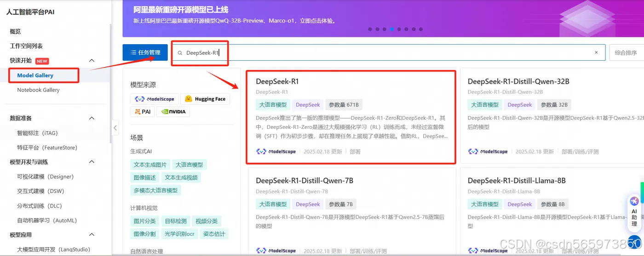Open 交互式建模 (DSW) in the sidebar
This screenshot has height=256, width=644.
pos(40,191)
